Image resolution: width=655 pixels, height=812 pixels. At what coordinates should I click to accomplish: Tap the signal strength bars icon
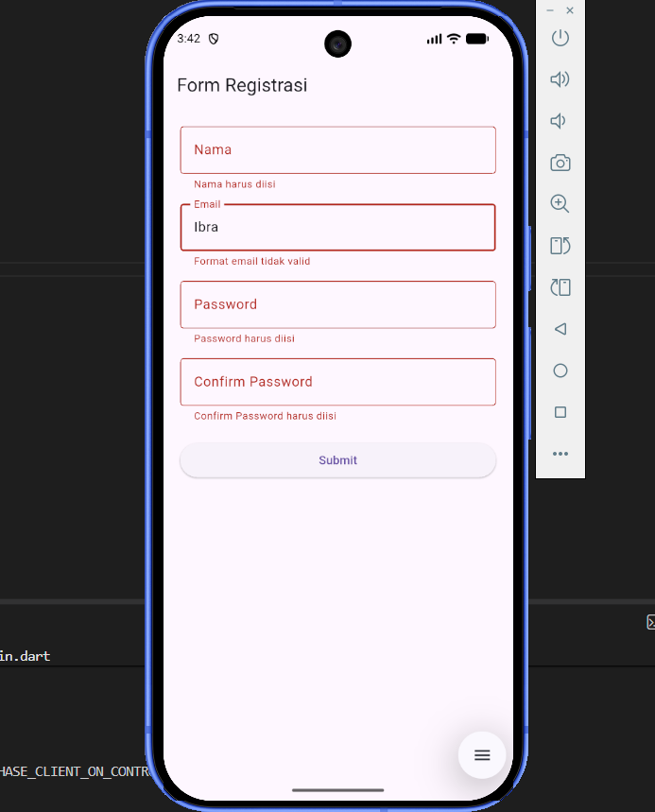click(435, 39)
